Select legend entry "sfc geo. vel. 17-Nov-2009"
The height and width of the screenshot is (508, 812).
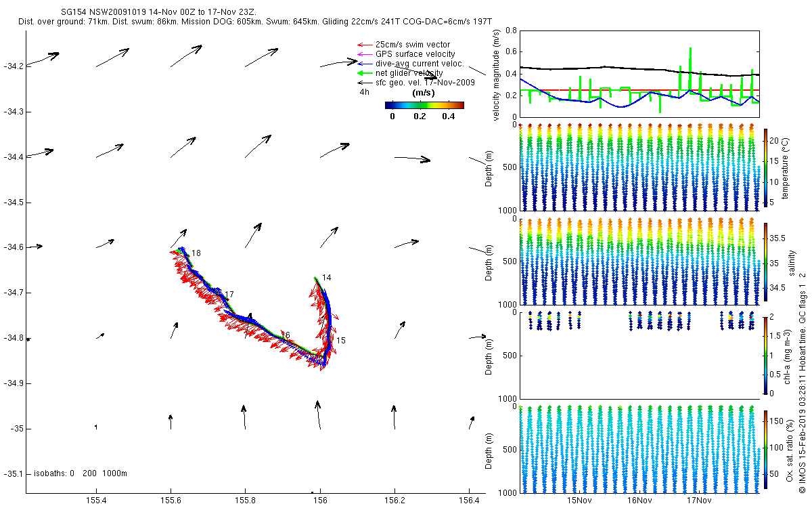click(x=425, y=82)
